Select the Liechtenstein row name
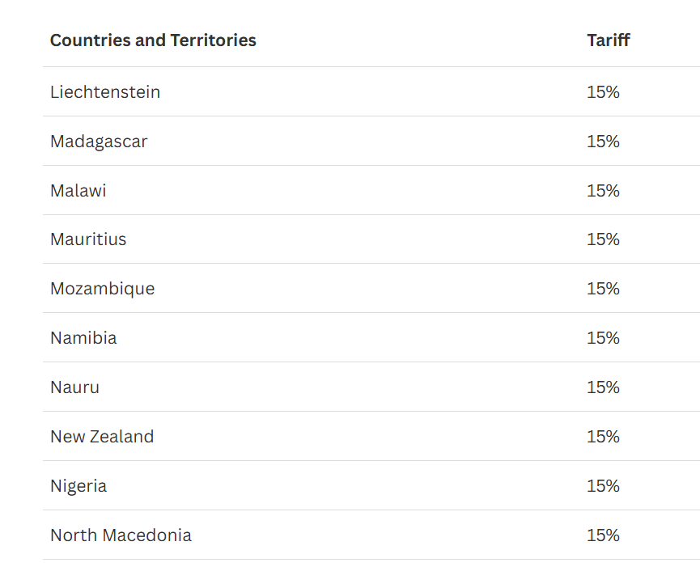This screenshot has height=588, width=700. pyautogui.click(x=105, y=92)
